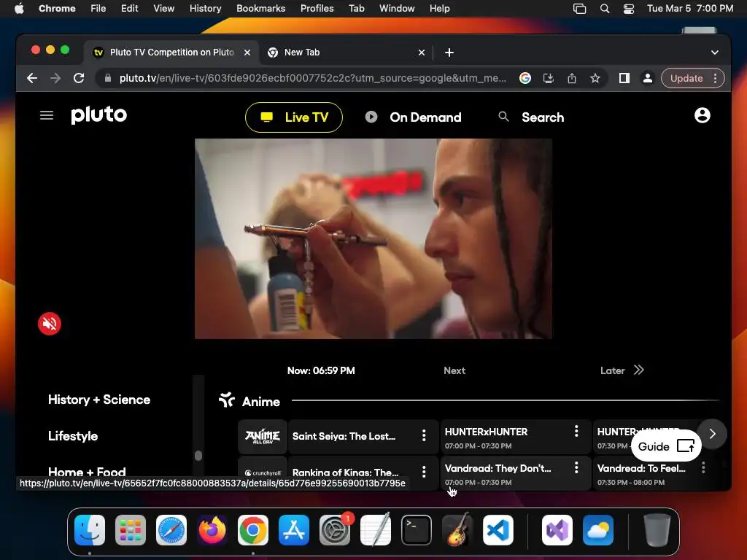Open Trash from the Dock
This screenshot has height=560, width=747.
pos(657,530)
